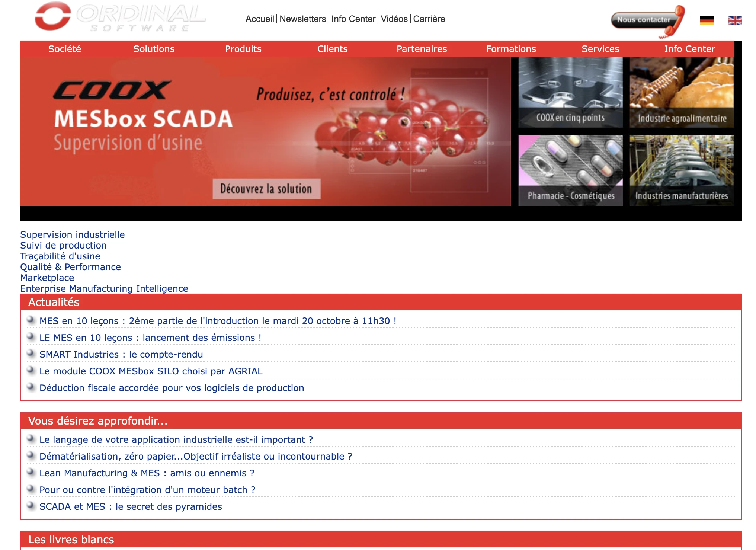Screen dimensions: 756x550
Task: Click the Vous désirez approfondir header
Action: click(381, 421)
